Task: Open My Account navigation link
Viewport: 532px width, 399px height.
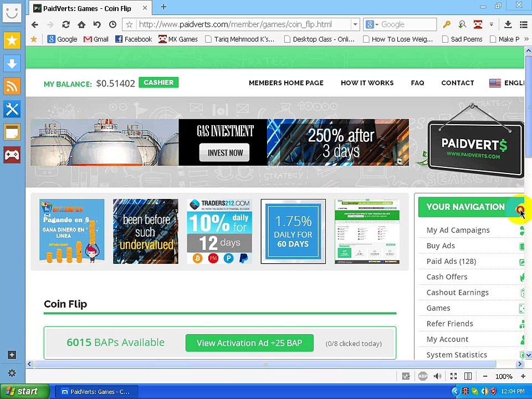Action: coord(447,339)
